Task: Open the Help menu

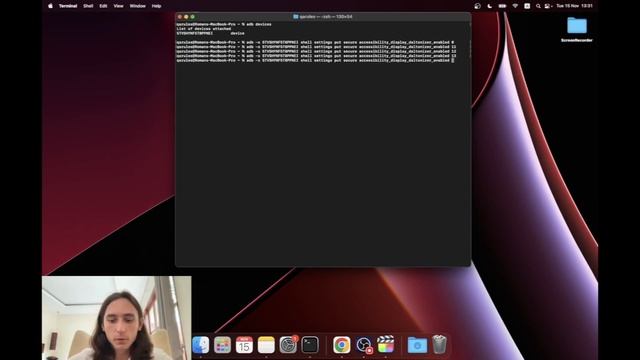Action: coord(156,6)
